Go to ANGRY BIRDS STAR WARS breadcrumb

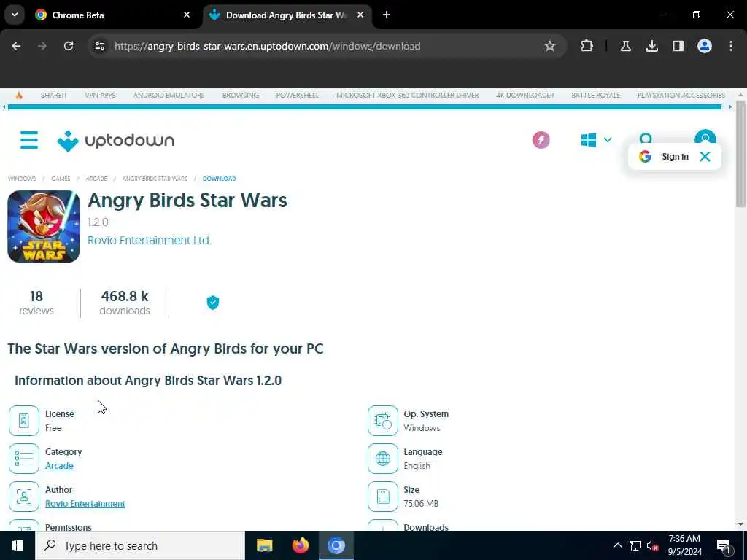[x=155, y=179]
